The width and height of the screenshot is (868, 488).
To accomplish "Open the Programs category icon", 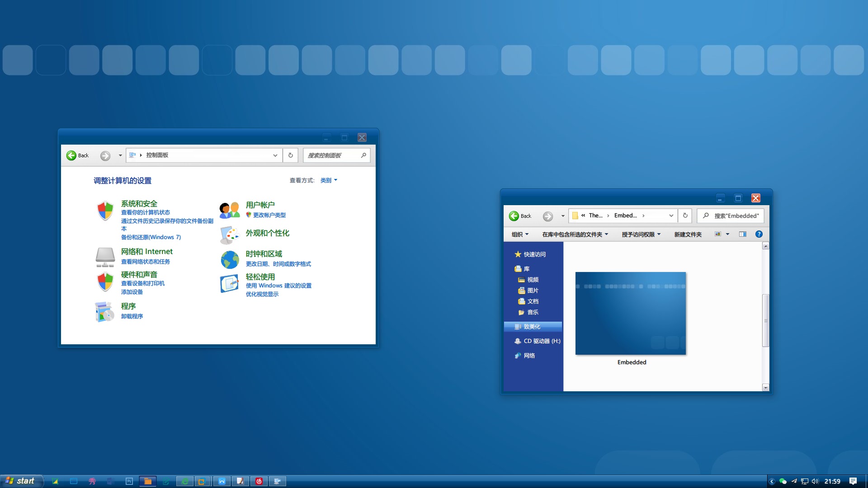I will coord(105,312).
